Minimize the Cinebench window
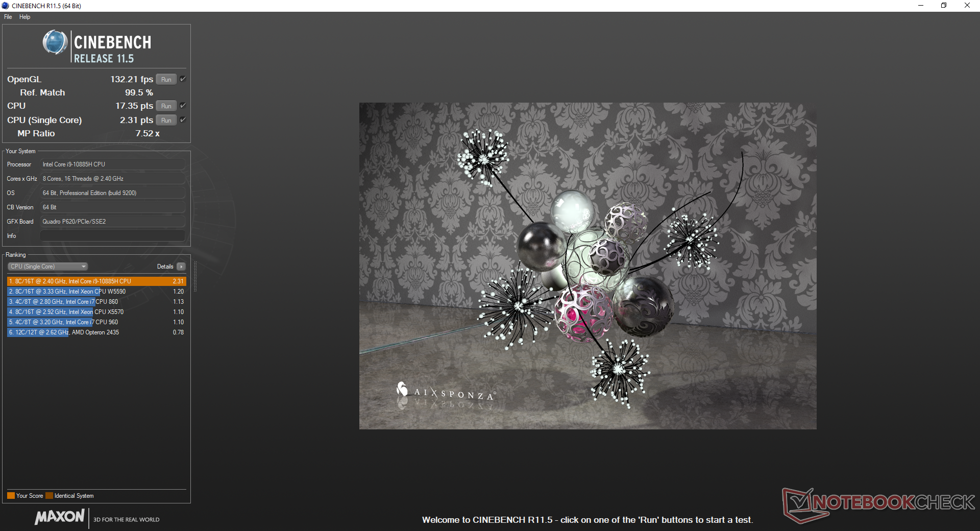Screen dimensions: 980x531 pos(921,6)
